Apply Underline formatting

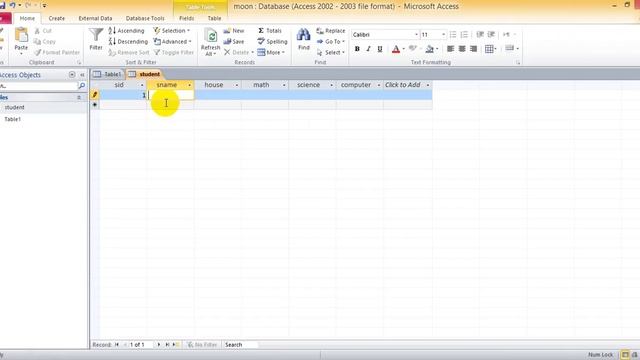coord(380,49)
